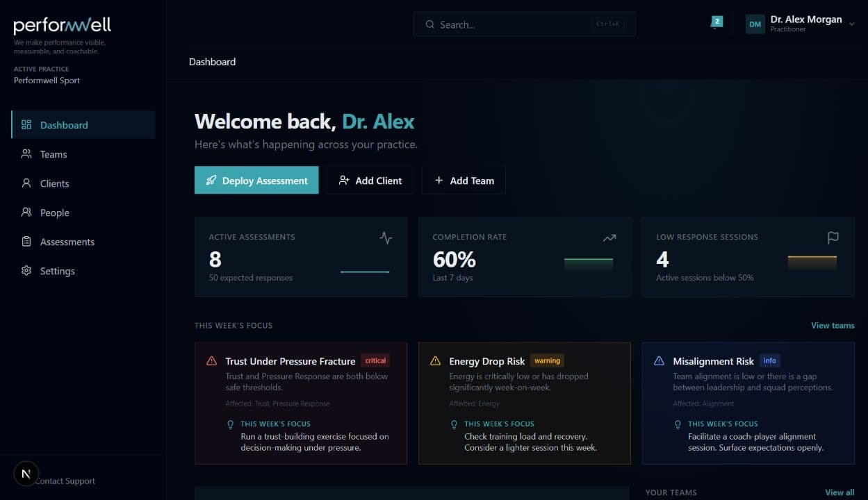868x500 pixels.
Task: Click the Deploy Assessment button
Action: pos(256,181)
